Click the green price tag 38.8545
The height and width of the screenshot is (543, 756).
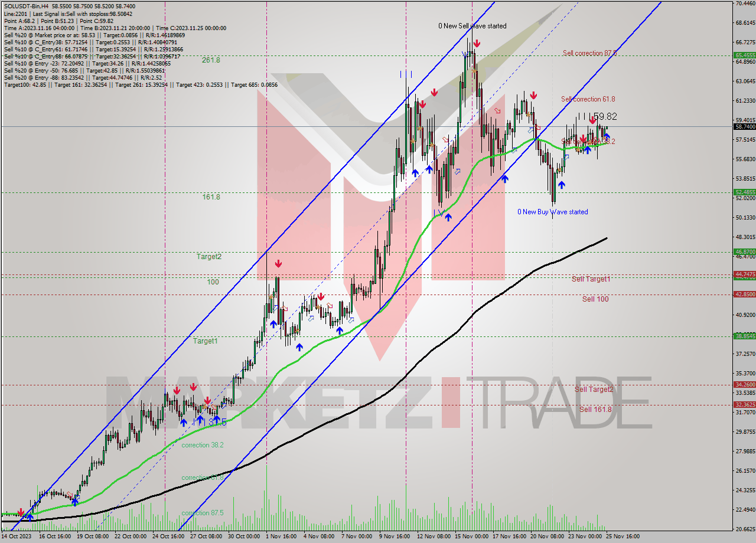745,336
